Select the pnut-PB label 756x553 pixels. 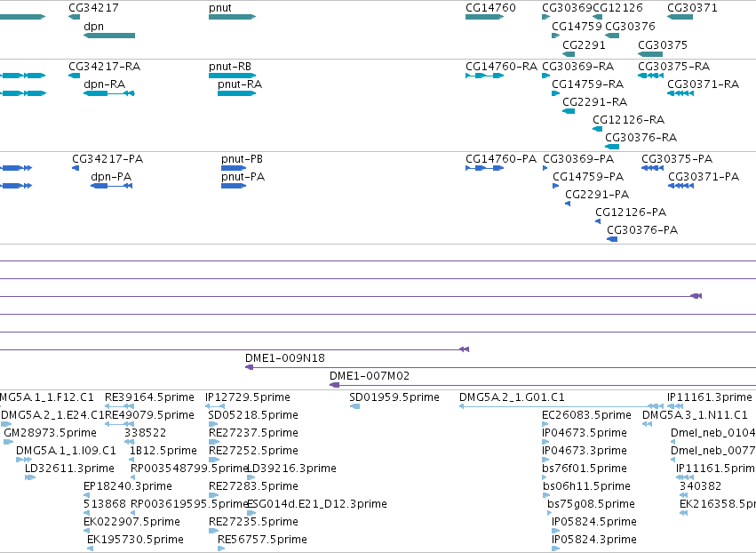click(x=242, y=159)
